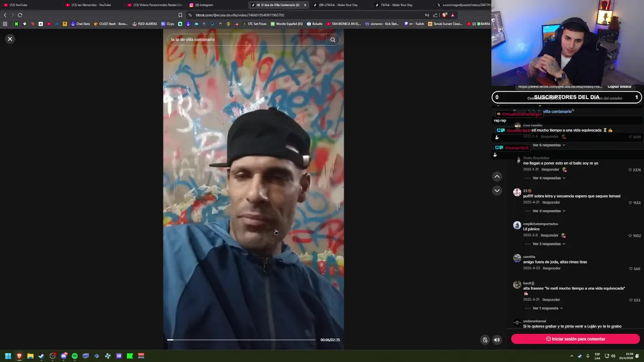
Task: Open 'CS:GO Stash' bookmark
Action: pos(111,24)
